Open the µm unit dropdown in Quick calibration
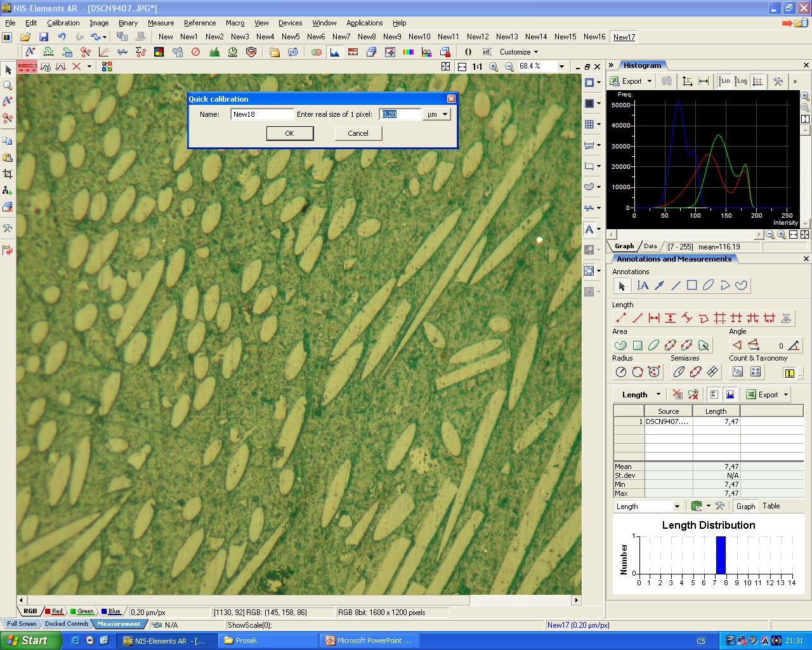Image resolution: width=812 pixels, height=650 pixels. [445, 114]
